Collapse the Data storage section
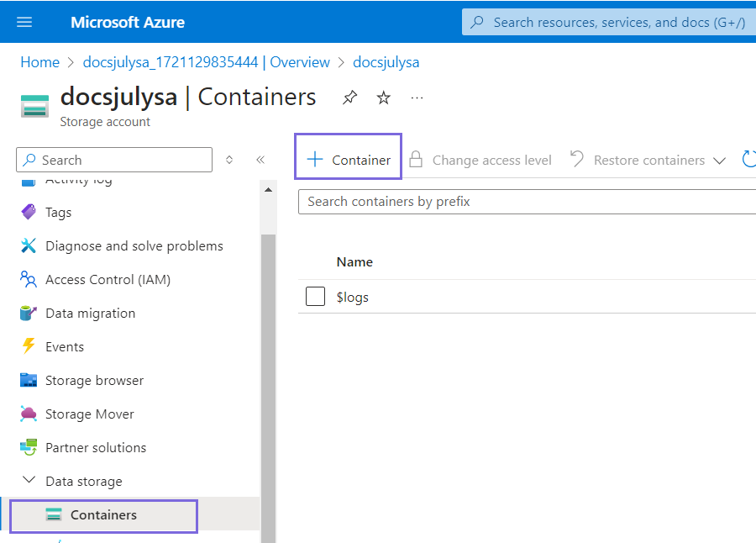Viewport: 756px width, 543px height. pos(29,481)
